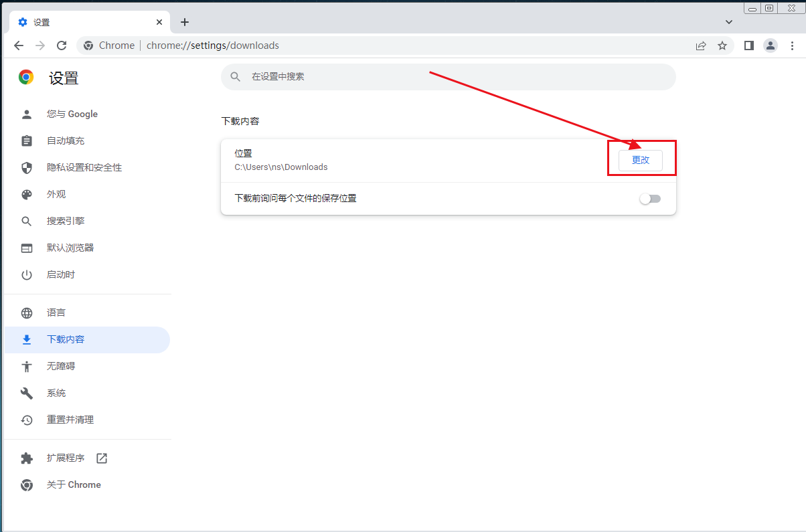Click the magnifier icon in settings search

(x=236, y=77)
